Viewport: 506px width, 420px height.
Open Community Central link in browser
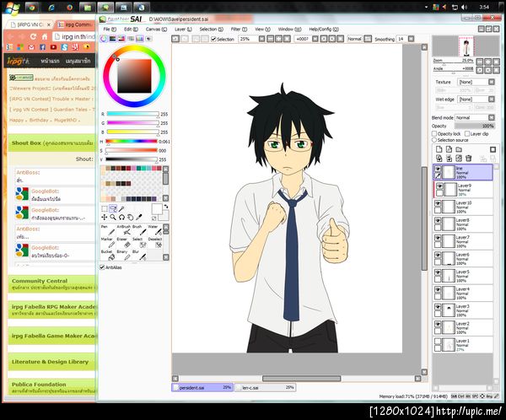40,281
